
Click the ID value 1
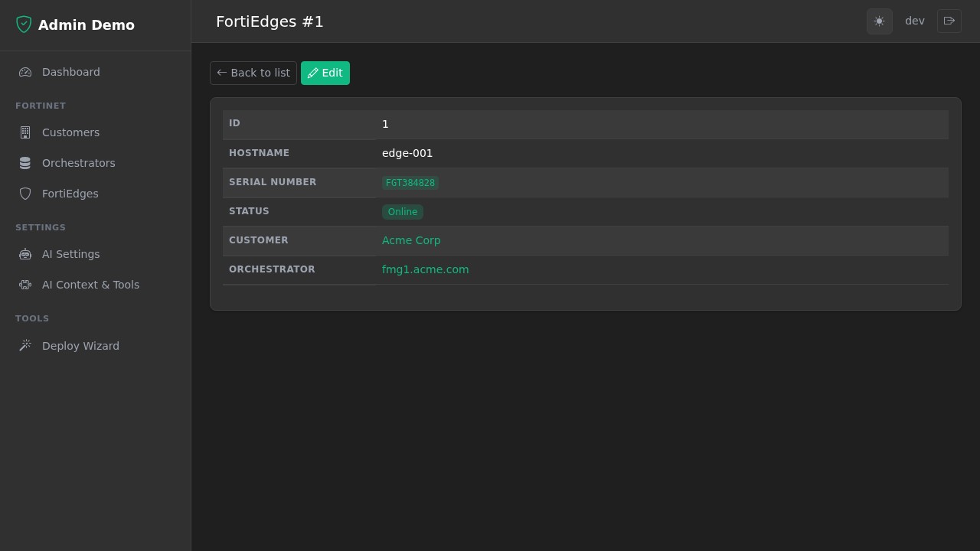(x=385, y=124)
